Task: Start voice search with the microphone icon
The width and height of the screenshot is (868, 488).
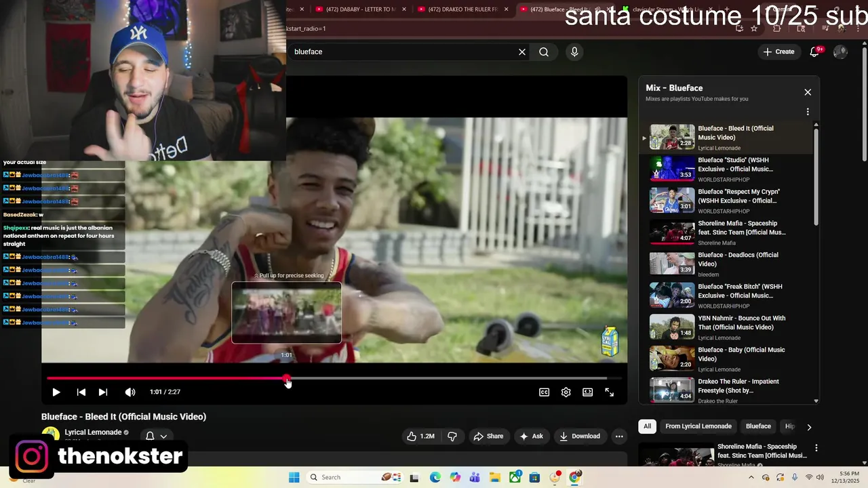Action: [x=574, y=52]
